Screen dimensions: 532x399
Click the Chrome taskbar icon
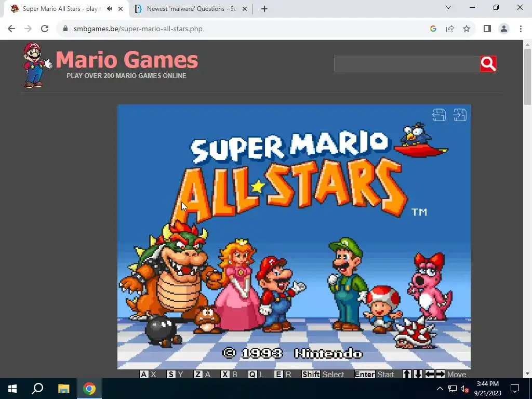click(89, 389)
